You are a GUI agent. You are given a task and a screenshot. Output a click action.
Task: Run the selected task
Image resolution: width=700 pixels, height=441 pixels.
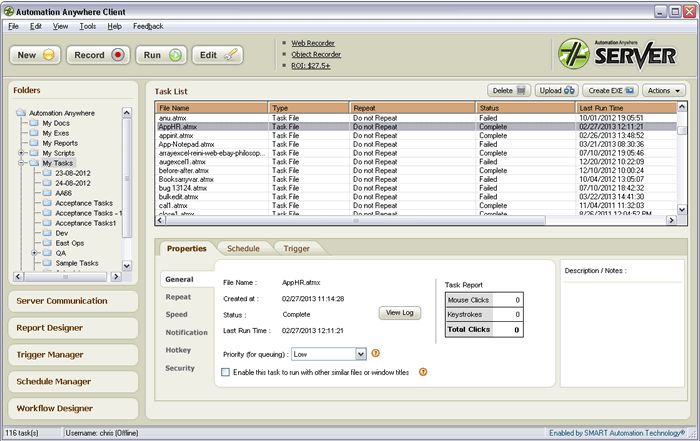160,55
